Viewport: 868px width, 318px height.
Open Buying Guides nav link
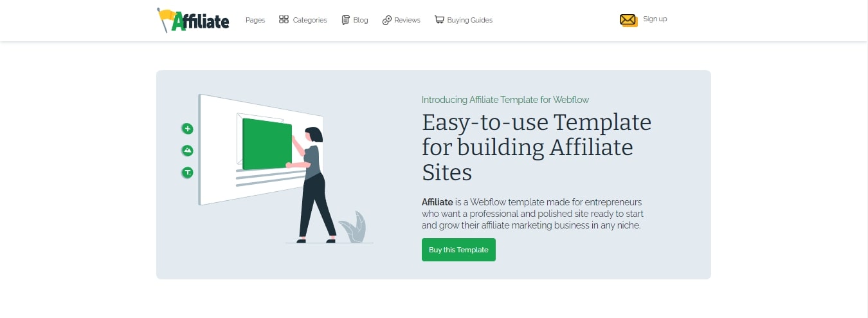pos(470,20)
